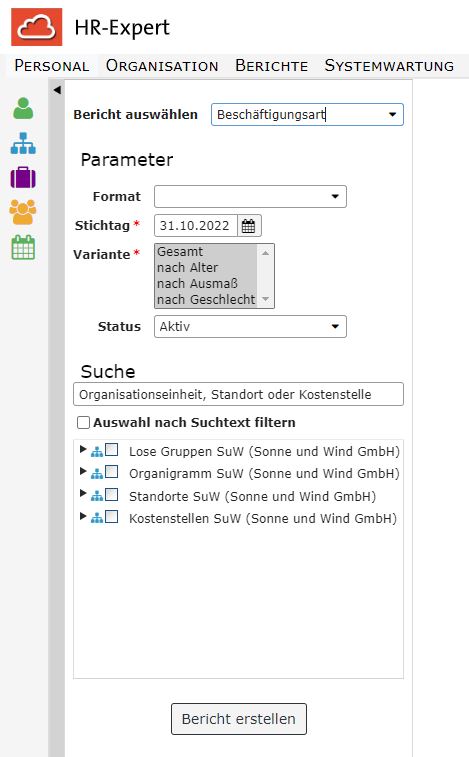
Task: Click the HR-Expert cloud logo
Action: point(37,27)
